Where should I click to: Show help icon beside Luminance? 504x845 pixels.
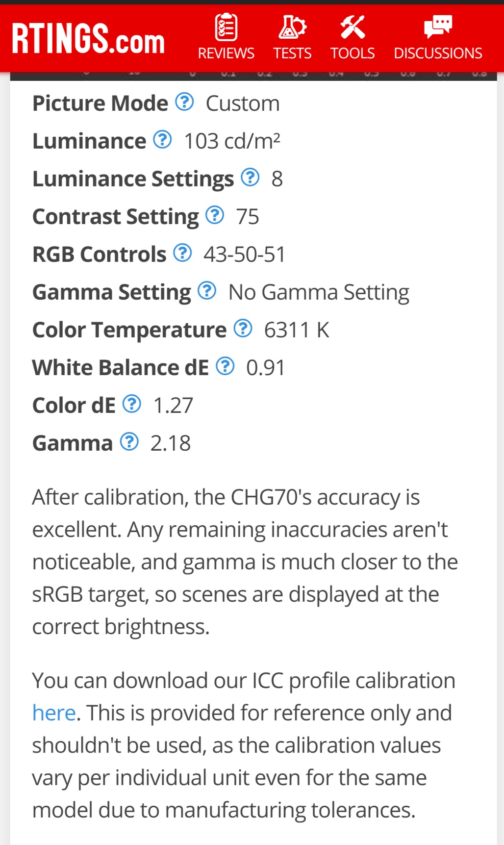tap(162, 140)
